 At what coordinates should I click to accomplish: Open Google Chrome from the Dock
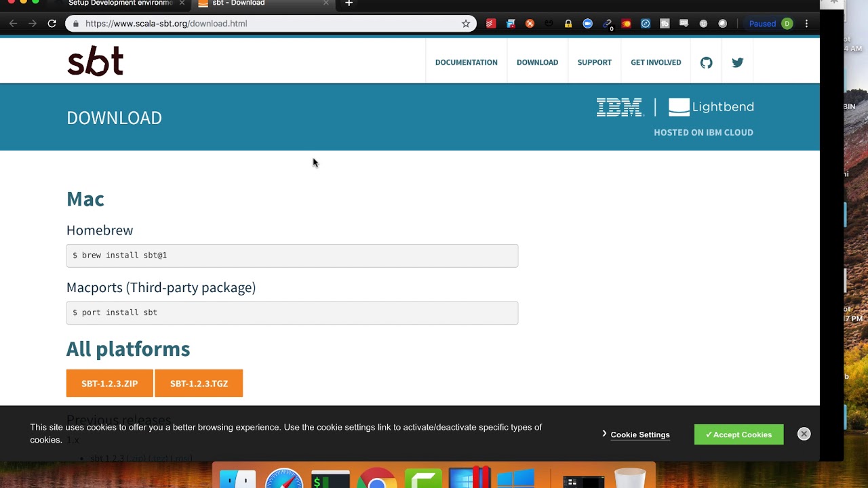tap(376, 479)
